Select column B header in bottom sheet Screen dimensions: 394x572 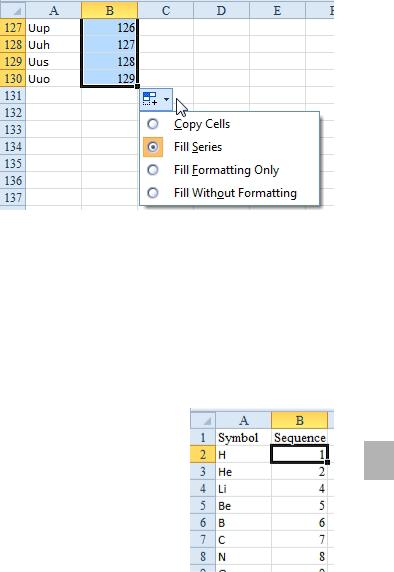tap(300, 420)
